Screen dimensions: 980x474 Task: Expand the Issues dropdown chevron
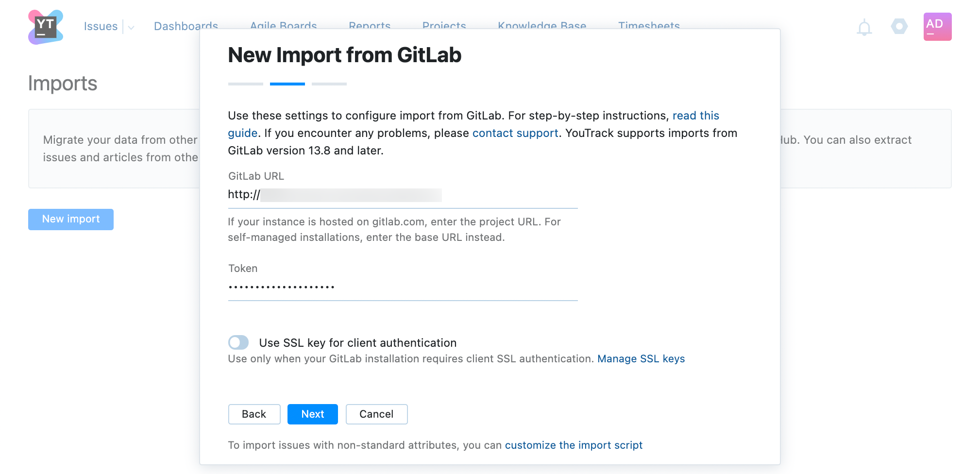pos(130,28)
